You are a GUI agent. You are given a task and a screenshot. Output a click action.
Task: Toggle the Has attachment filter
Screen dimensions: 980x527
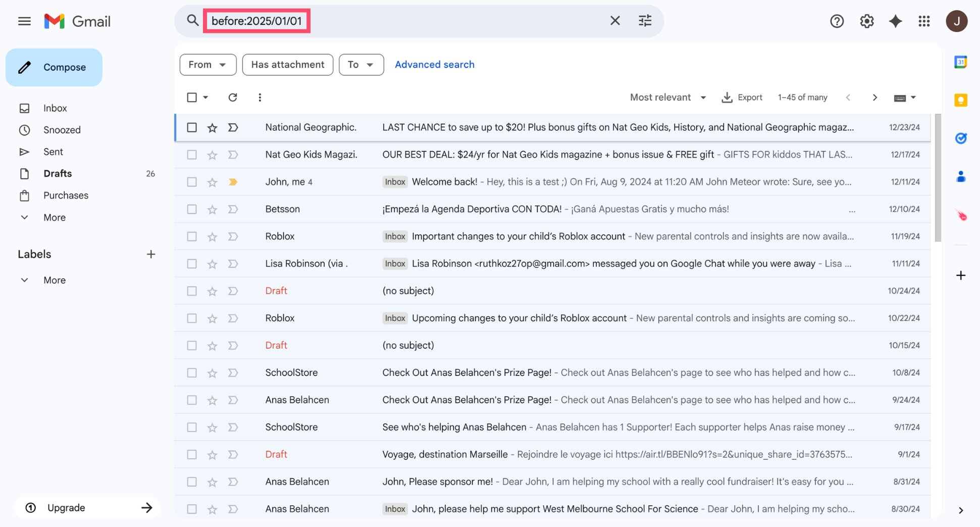(x=288, y=65)
